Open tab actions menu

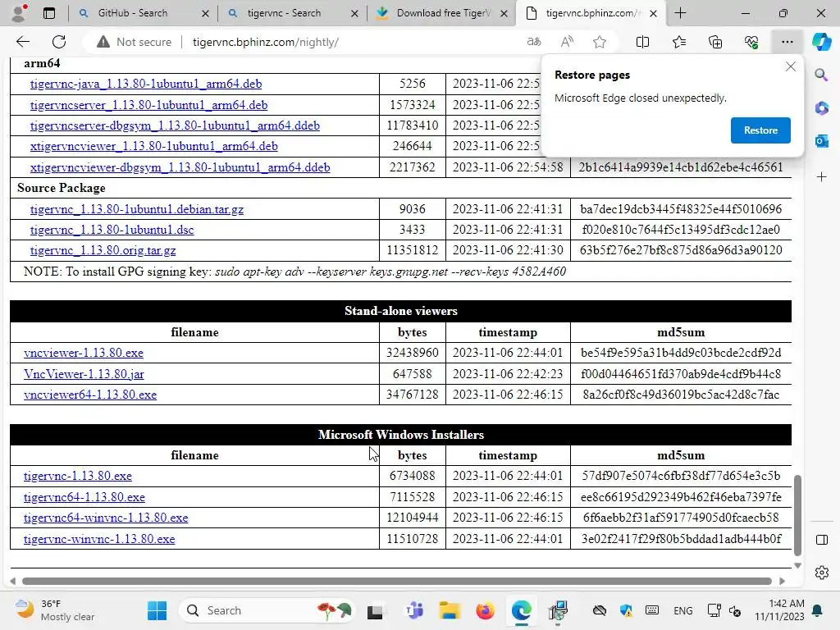(x=48, y=13)
